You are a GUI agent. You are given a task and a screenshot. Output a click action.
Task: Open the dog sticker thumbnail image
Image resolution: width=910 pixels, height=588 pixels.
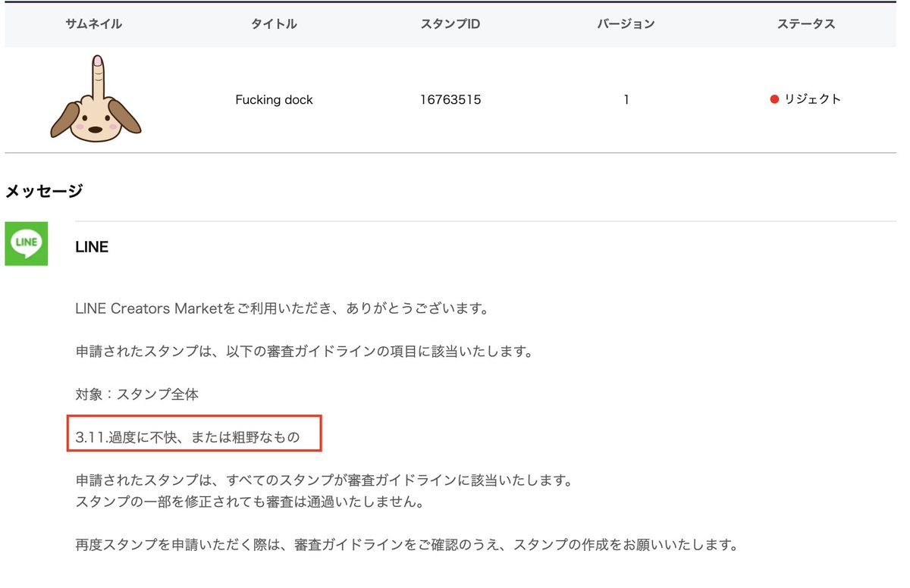pyautogui.click(x=96, y=99)
